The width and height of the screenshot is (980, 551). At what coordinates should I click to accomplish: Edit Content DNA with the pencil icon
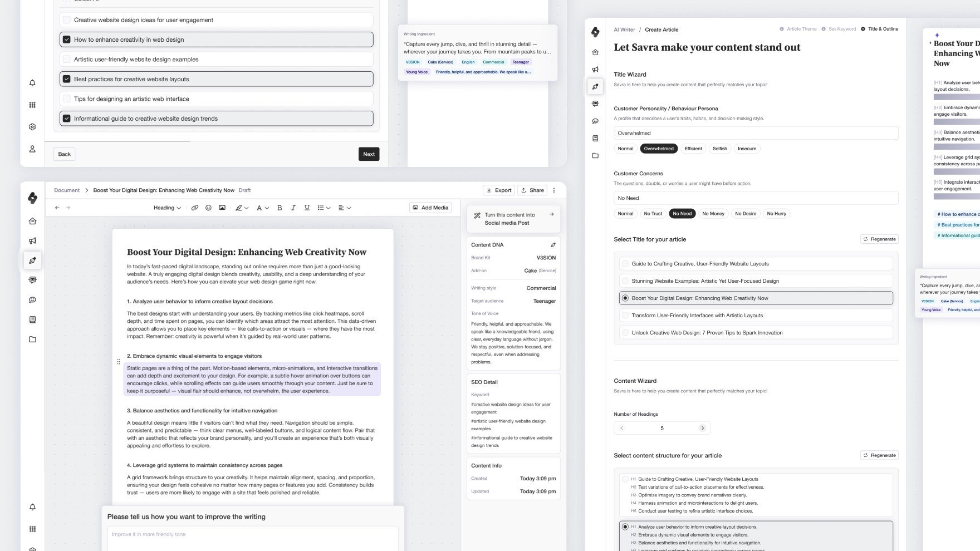pos(553,245)
